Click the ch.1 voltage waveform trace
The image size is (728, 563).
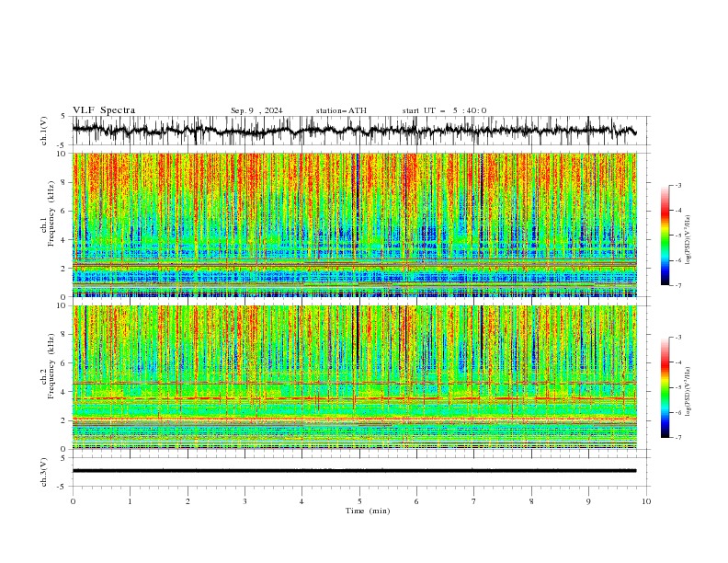coord(354,131)
